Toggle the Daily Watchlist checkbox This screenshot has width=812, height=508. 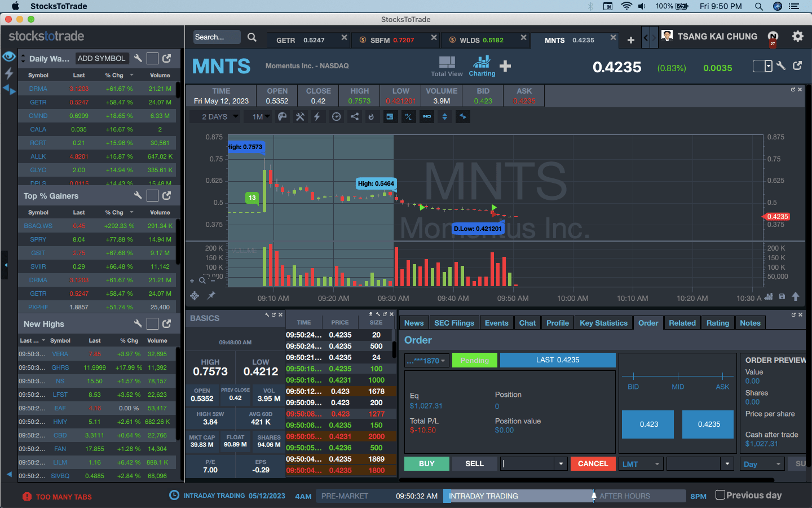click(152, 58)
